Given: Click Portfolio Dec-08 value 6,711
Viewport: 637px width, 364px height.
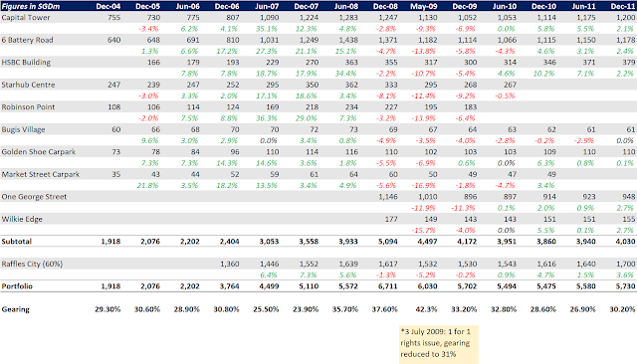Looking at the screenshot, I should coord(387,286).
